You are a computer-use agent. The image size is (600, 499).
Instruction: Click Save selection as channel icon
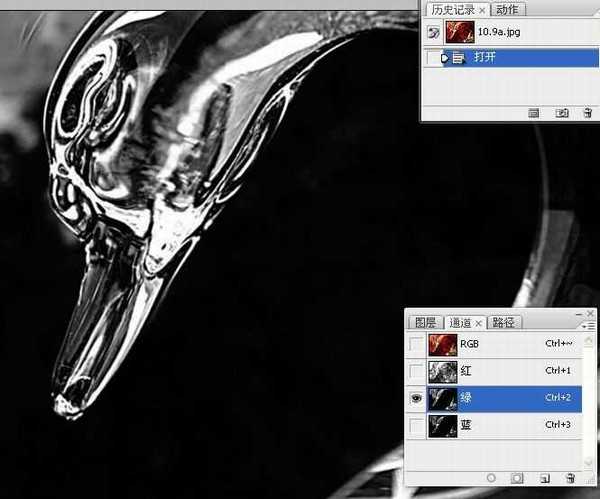[x=518, y=479]
